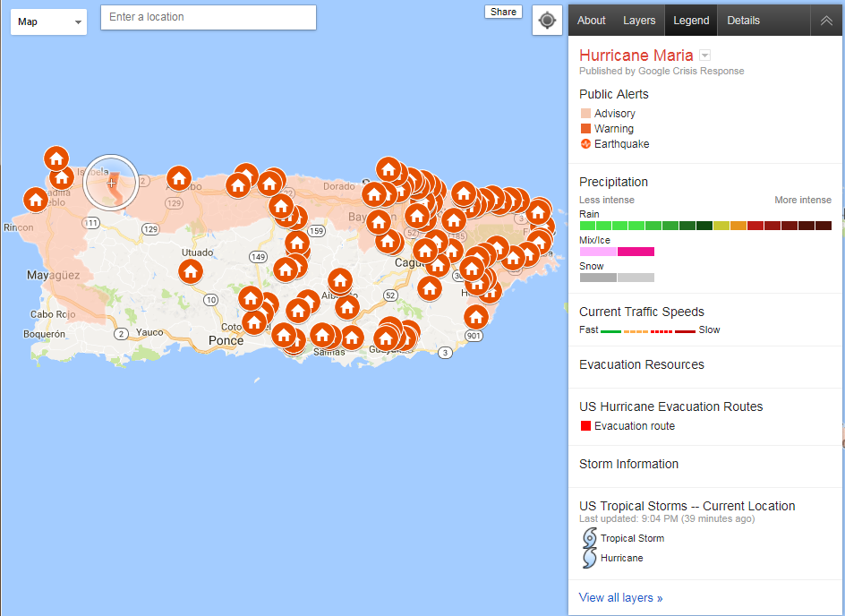This screenshot has height=616, width=845.
Task: Select the Legend tab
Action: click(691, 21)
